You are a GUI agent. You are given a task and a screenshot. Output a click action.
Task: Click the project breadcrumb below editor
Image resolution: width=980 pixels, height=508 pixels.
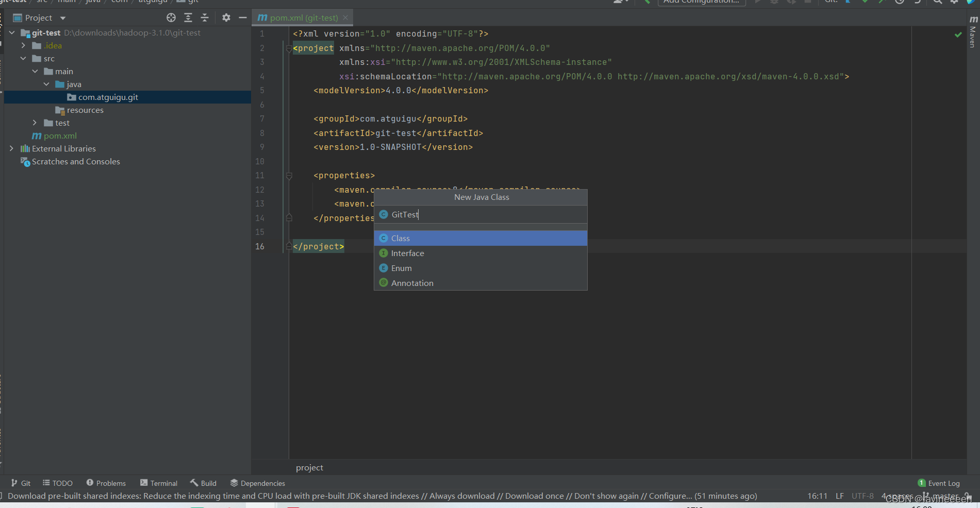[309, 467]
